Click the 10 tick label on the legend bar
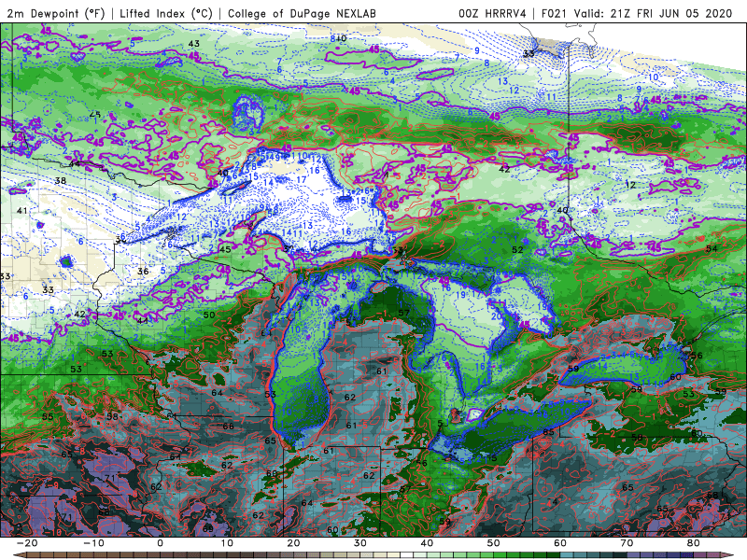The width and height of the screenshot is (747, 560). (227, 543)
